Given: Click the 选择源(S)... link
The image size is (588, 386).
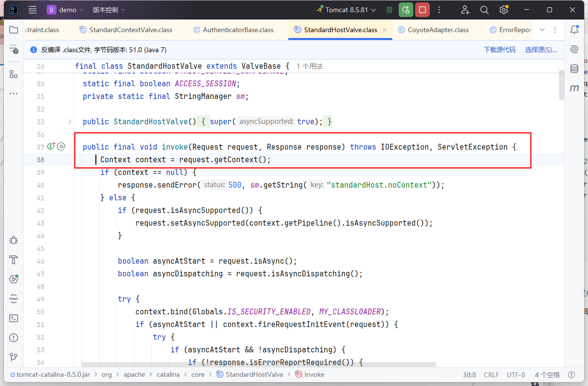Looking at the screenshot, I should 541,50.
